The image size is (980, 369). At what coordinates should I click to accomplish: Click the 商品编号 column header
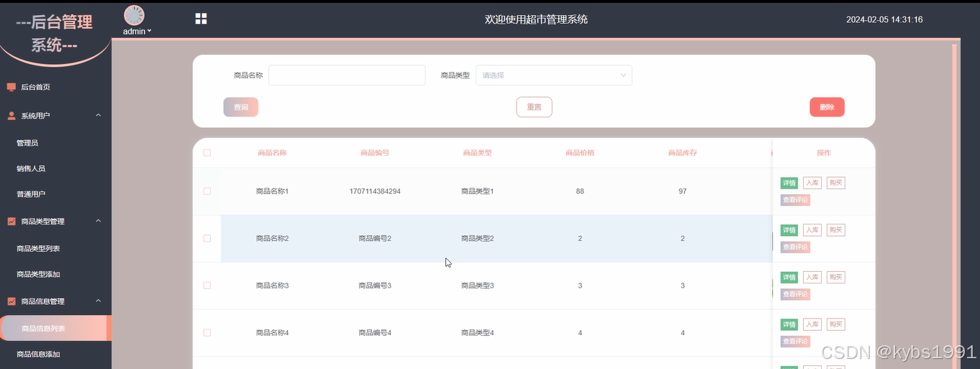(x=375, y=152)
